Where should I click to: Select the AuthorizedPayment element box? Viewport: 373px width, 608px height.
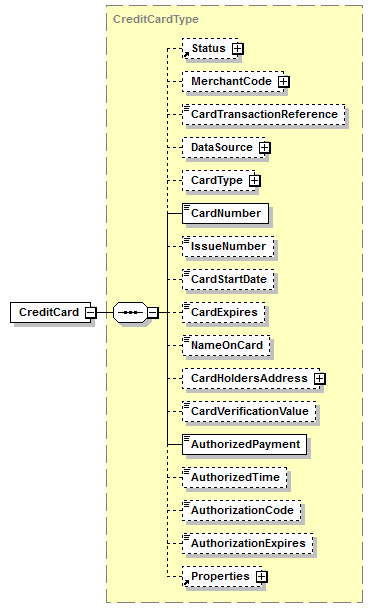pyautogui.click(x=244, y=444)
